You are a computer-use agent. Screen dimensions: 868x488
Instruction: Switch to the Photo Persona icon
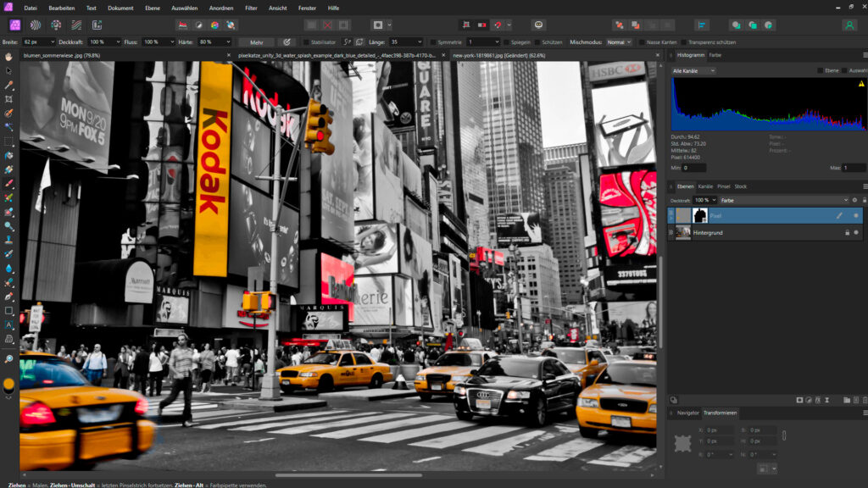[15, 25]
